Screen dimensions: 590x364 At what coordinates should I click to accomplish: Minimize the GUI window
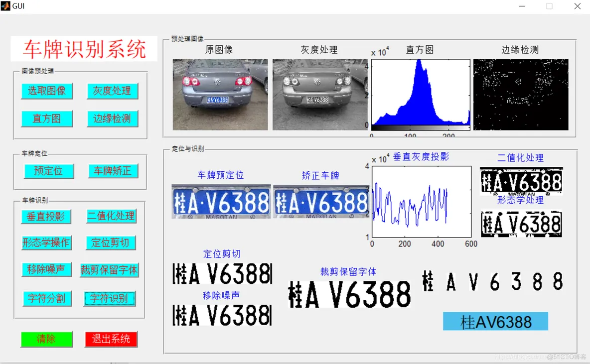click(x=522, y=6)
